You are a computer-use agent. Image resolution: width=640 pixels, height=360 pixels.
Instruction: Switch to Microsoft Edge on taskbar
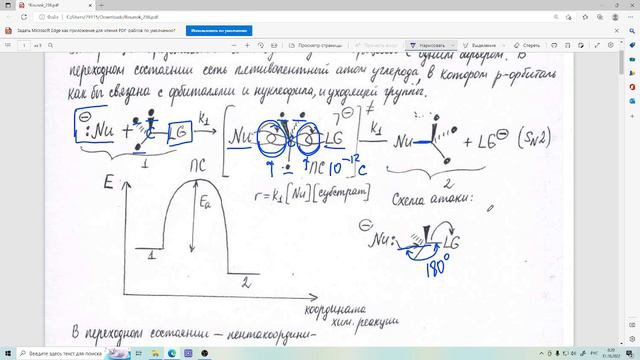click(x=171, y=353)
